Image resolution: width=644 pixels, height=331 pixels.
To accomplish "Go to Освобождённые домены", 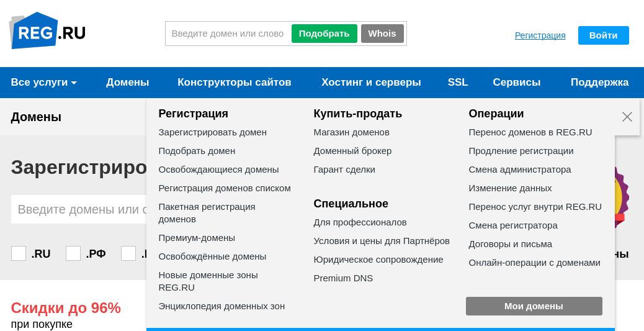I will pyautogui.click(x=212, y=256).
